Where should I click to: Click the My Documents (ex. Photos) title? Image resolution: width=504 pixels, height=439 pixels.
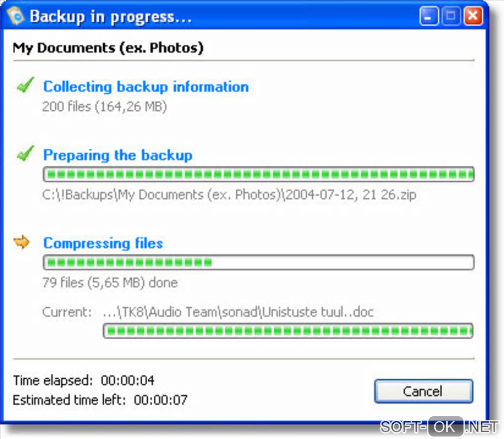108,48
